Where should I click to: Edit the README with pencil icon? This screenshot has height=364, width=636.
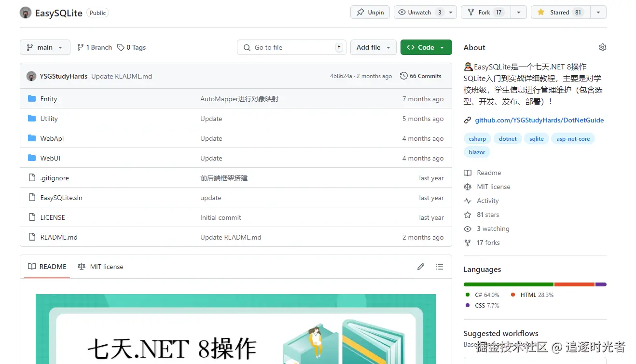click(421, 267)
